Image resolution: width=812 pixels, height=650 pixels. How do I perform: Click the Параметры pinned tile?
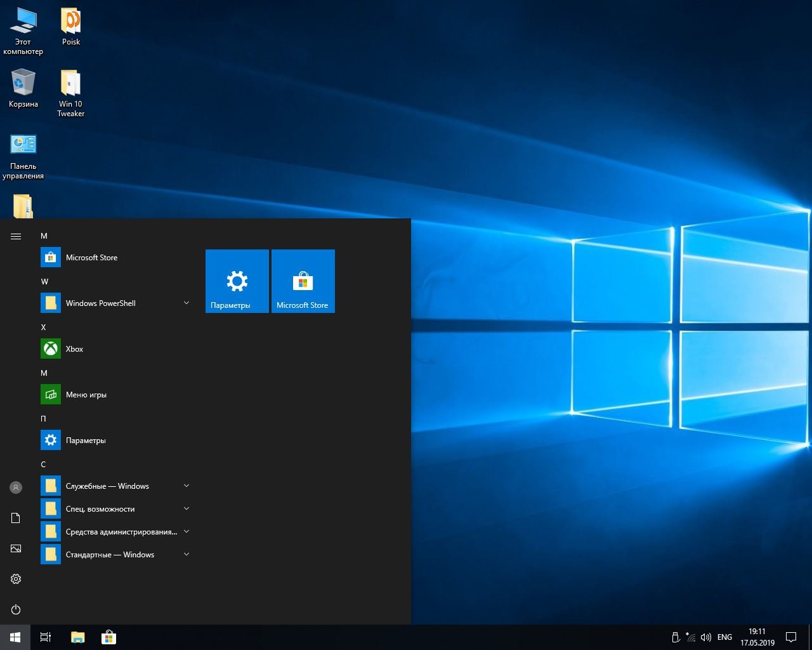pos(237,281)
